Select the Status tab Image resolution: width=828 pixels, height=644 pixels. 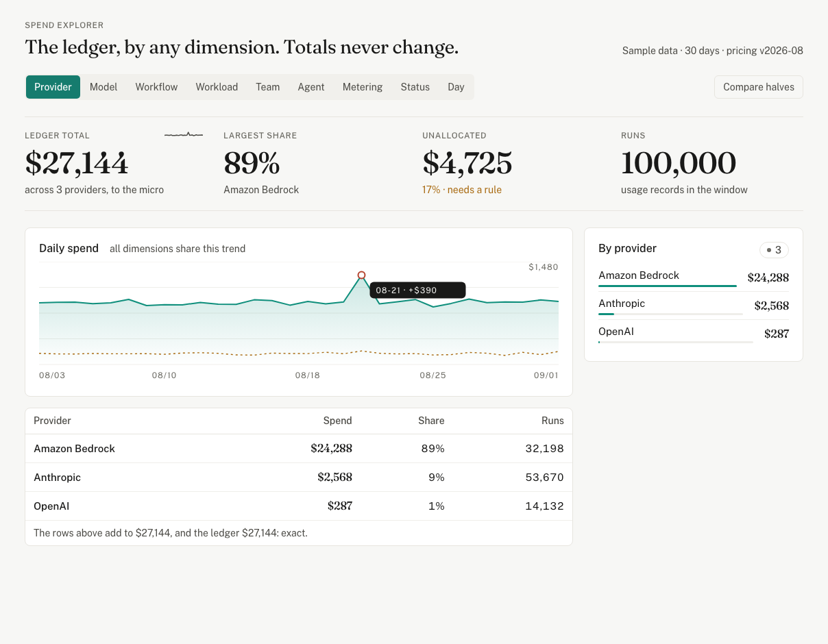pos(415,87)
